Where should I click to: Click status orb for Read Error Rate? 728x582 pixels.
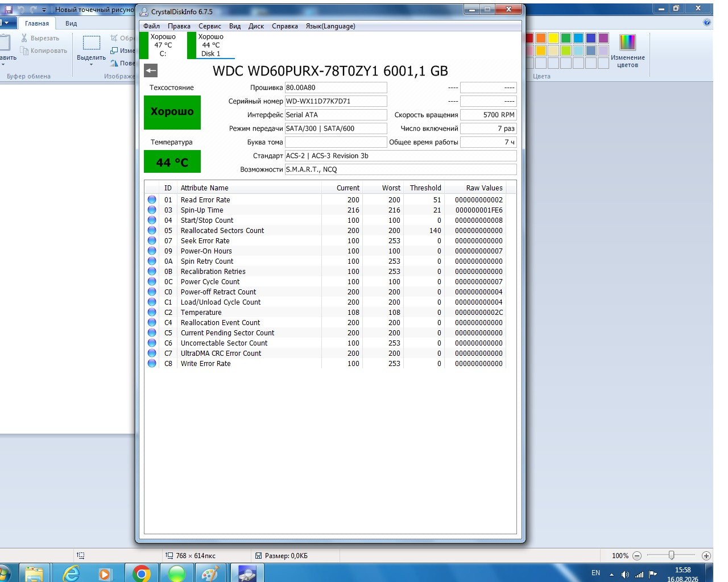click(152, 199)
